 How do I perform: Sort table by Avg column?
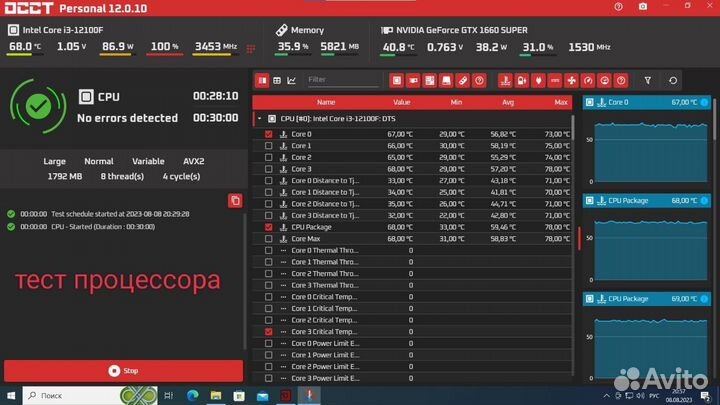508,102
